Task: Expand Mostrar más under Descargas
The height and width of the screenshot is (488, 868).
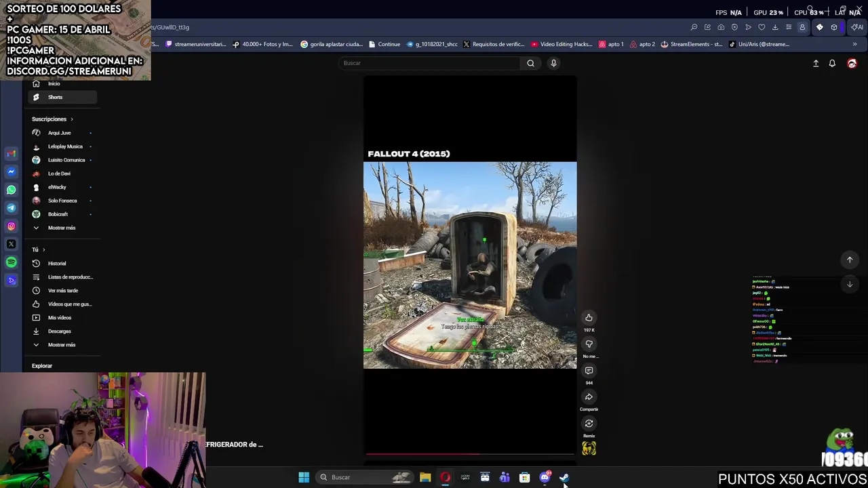Action: 62,344
